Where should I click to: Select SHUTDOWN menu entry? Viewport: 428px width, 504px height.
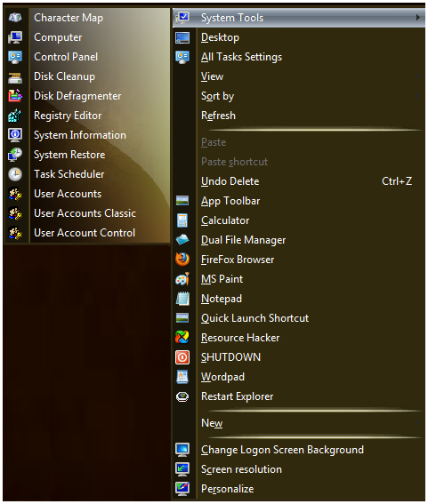point(299,357)
